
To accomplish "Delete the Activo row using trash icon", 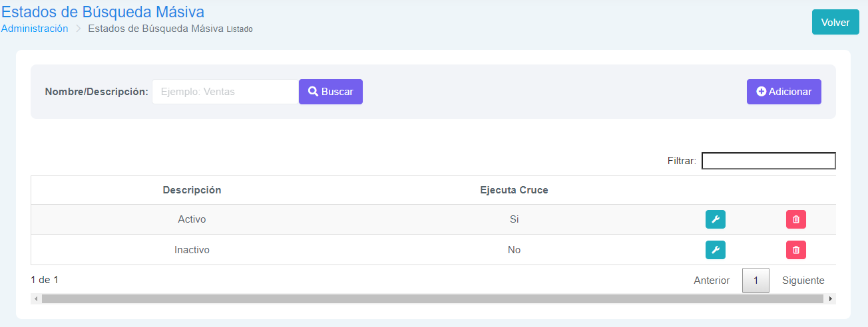I will [x=795, y=219].
